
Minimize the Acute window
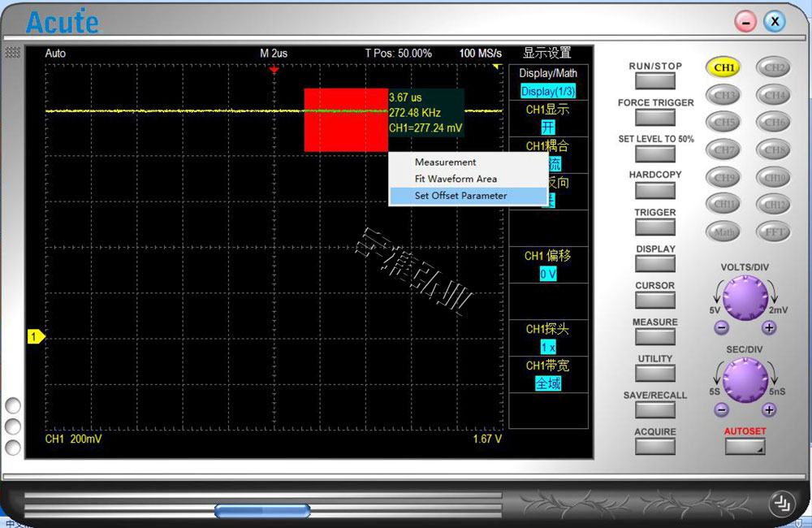coord(745,22)
